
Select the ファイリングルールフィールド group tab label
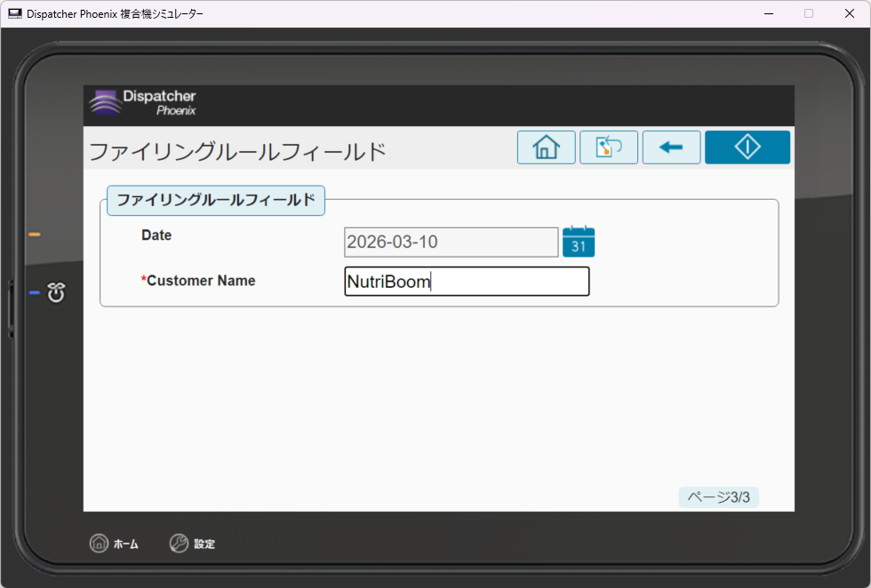coord(216,200)
